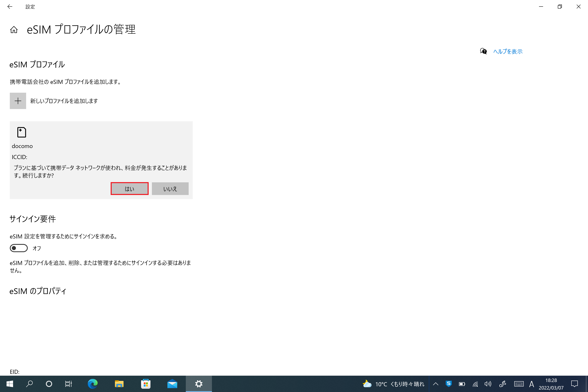This screenshot has width=588, height=392.
Task: Open the ヘルプを表示 link
Action: pyautogui.click(x=508, y=51)
